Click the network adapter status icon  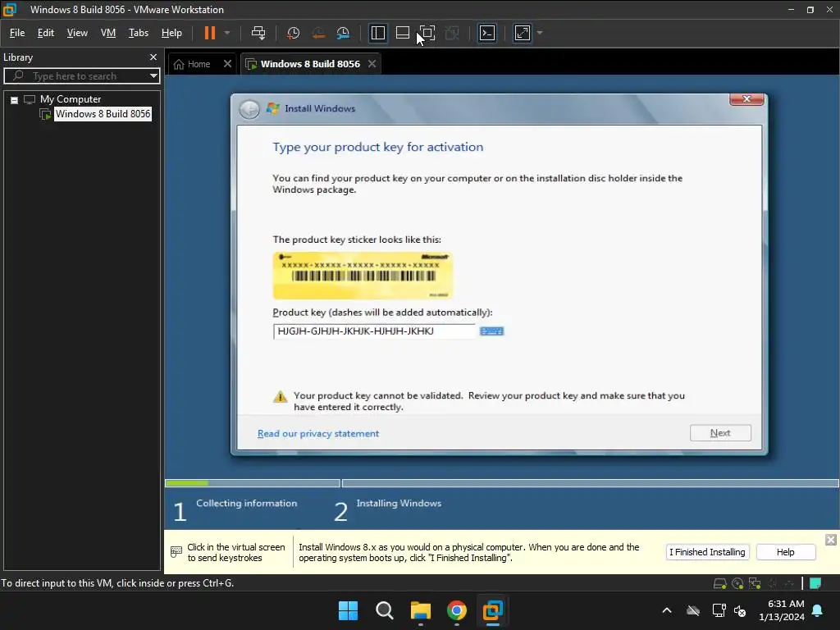[x=755, y=583]
